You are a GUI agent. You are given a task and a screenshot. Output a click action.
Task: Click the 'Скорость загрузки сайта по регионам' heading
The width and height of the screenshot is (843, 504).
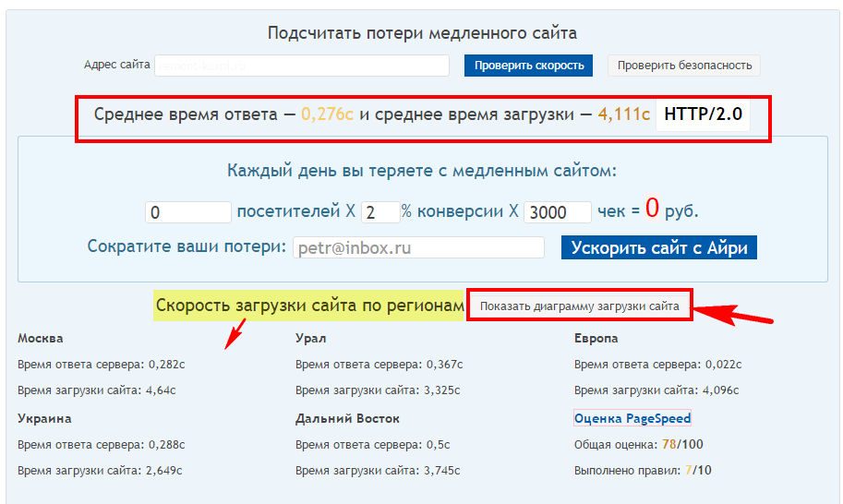(308, 306)
